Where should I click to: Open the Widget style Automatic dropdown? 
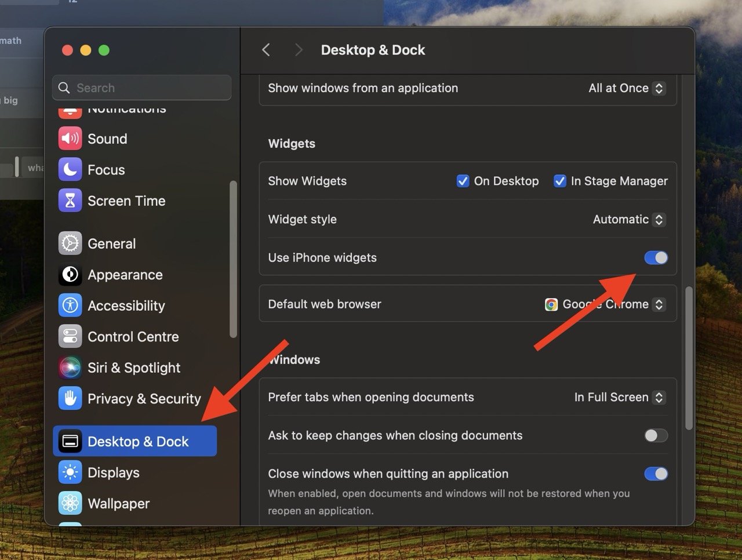coord(629,220)
